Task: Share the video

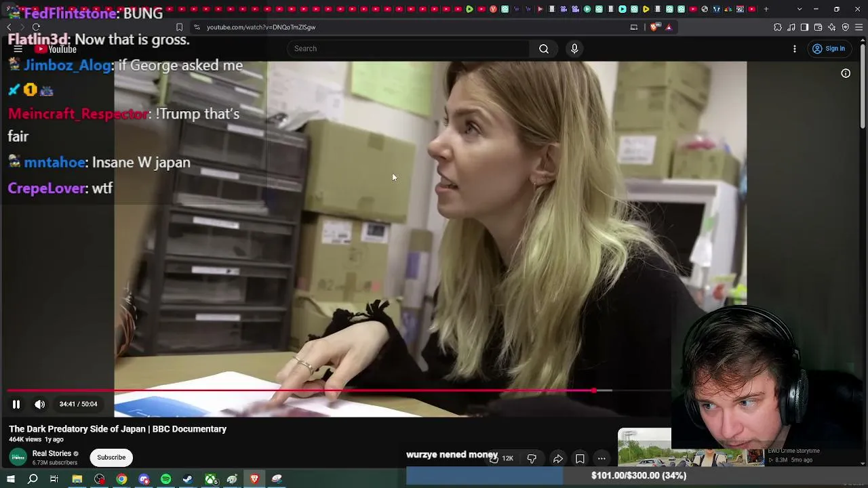Action: click(x=557, y=459)
